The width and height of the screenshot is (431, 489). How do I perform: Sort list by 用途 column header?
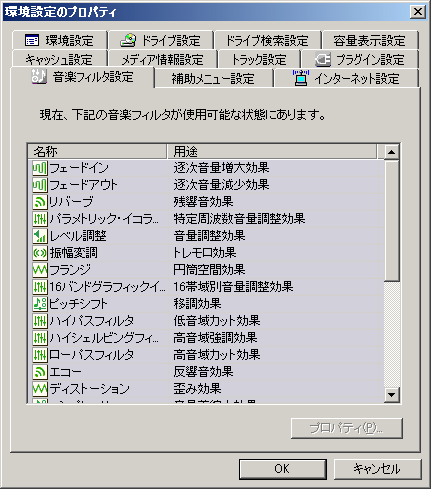click(x=272, y=152)
